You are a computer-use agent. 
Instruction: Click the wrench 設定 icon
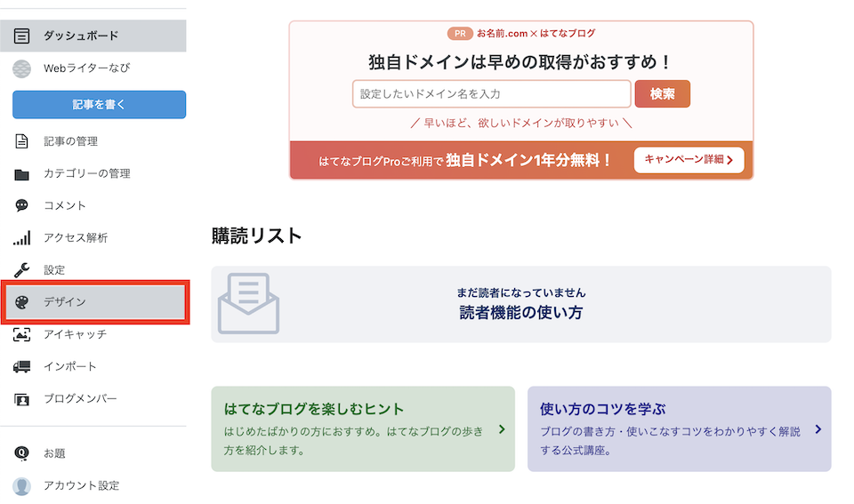click(22, 270)
